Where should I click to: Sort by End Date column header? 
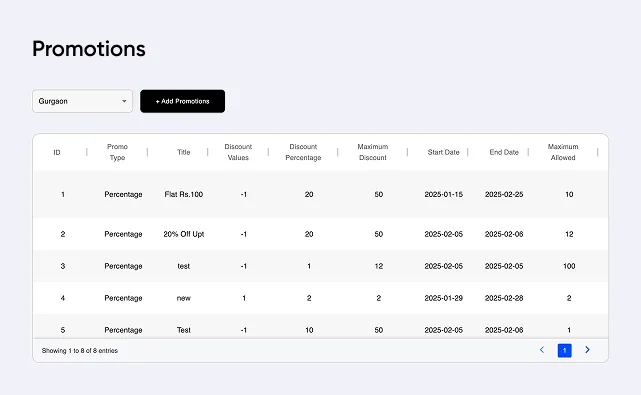point(504,152)
